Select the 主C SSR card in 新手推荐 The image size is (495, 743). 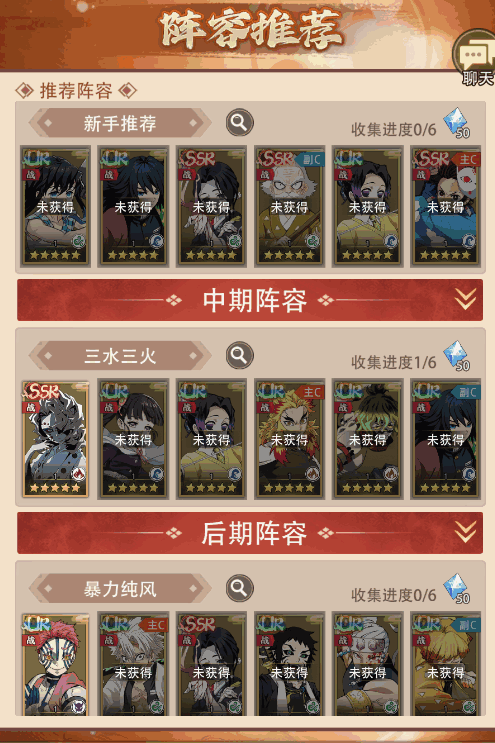[x=446, y=207]
